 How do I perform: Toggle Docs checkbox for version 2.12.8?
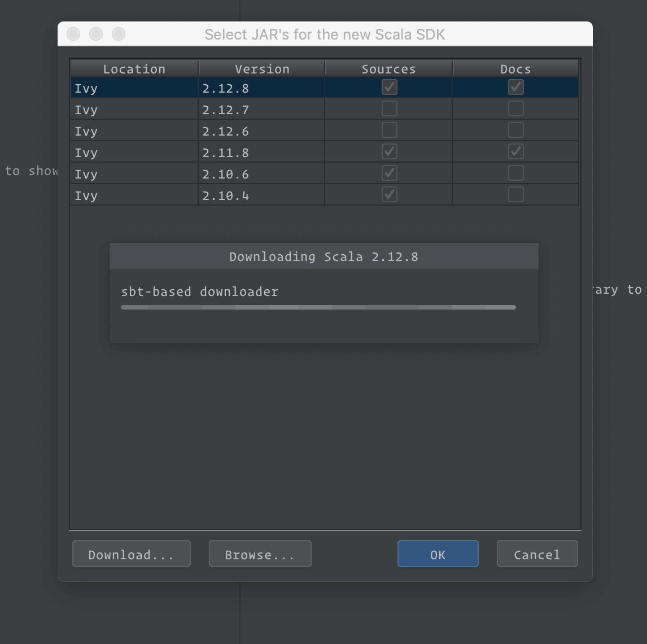516,87
